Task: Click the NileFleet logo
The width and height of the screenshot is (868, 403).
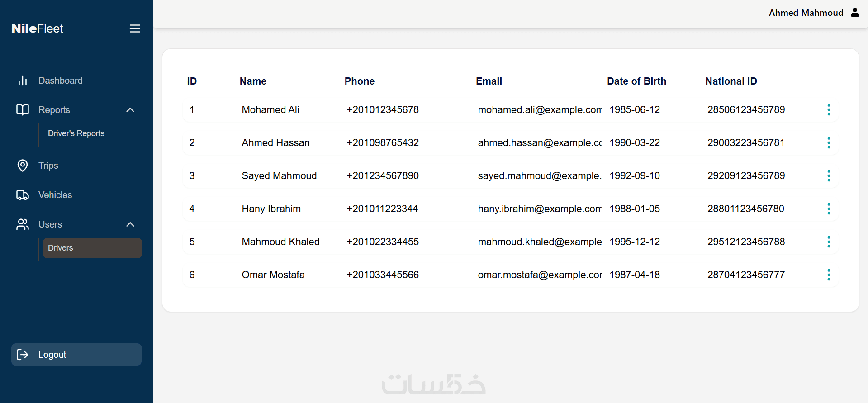Action: click(37, 28)
